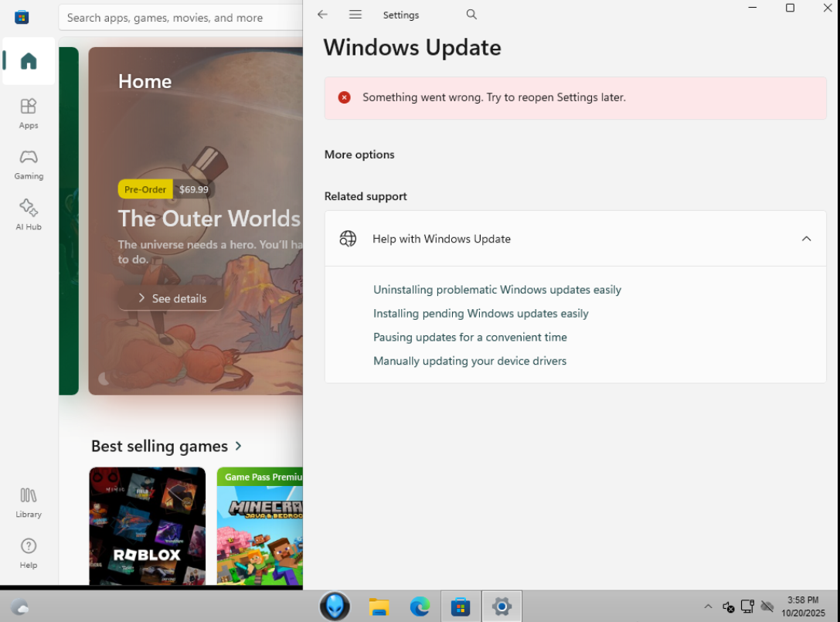Open the Roblox game thumbnail
The width and height of the screenshot is (840, 622).
[148, 525]
